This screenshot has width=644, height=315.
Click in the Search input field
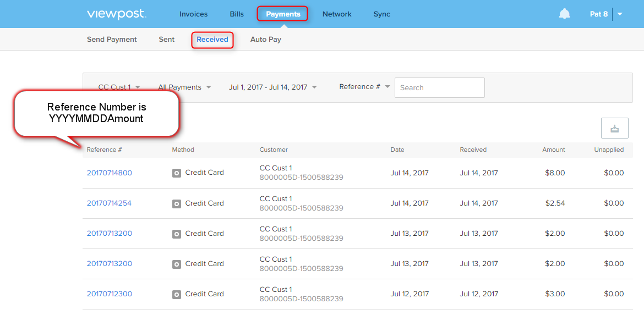[439, 88]
